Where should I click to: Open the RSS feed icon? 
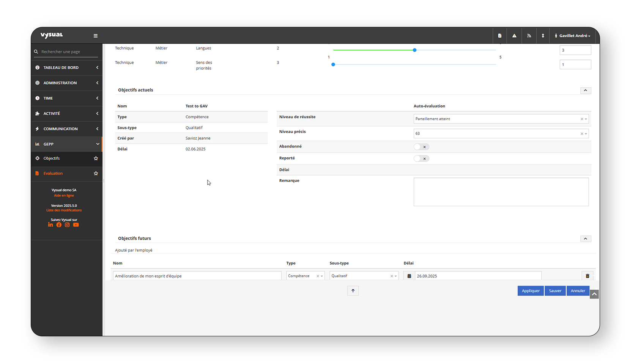(x=529, y=36)
